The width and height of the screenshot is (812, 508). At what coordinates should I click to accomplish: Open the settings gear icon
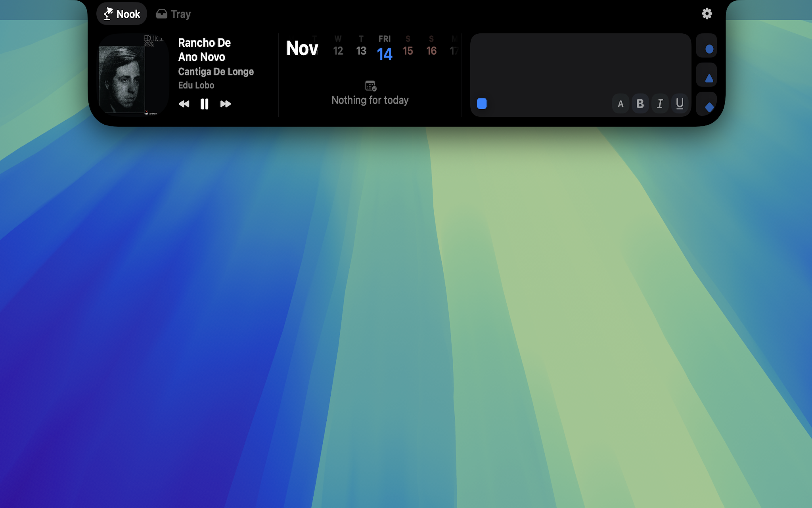(707, 14)
